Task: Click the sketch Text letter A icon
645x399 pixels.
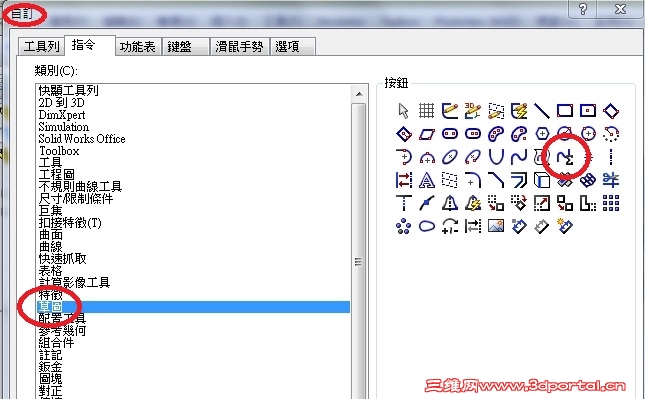Action: pyautogui.click(x=427, y=180)
